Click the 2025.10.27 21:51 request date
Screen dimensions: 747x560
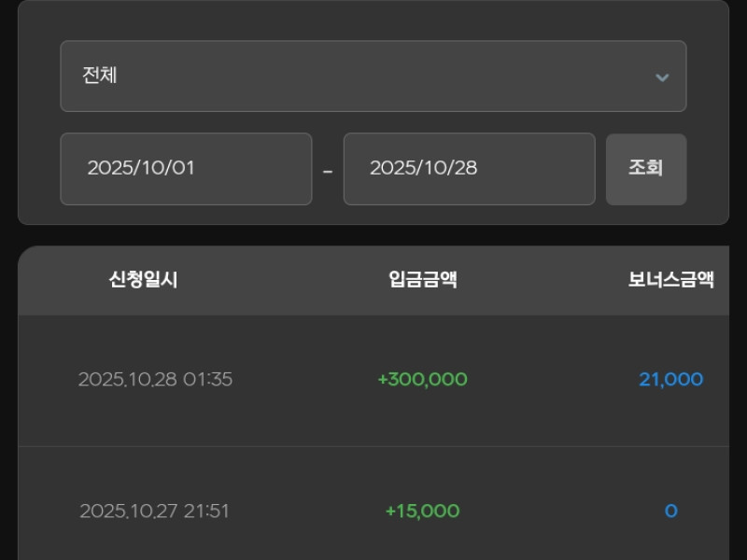(154, 511)
